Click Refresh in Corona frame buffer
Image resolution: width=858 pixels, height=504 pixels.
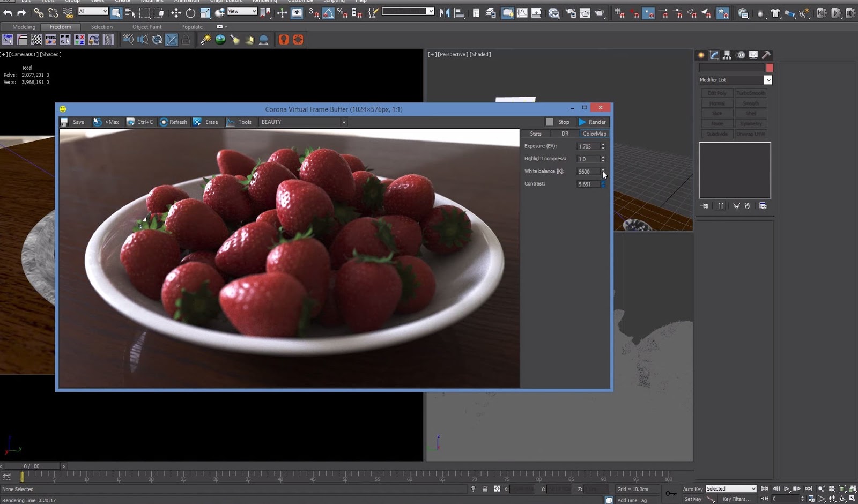(174, 122)
